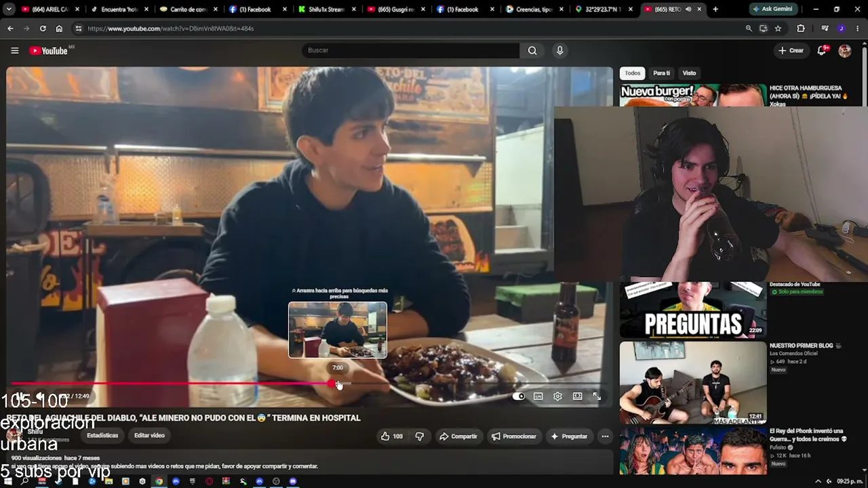Toggle subtitles in the video player

pos(538,396)
